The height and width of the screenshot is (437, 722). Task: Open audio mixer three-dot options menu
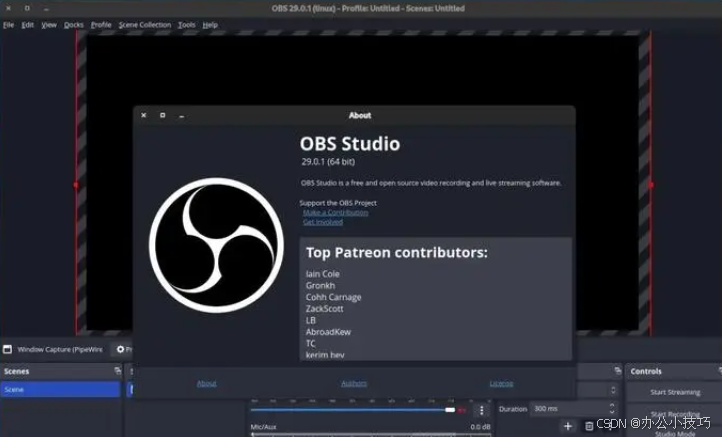tap(482, 410)
